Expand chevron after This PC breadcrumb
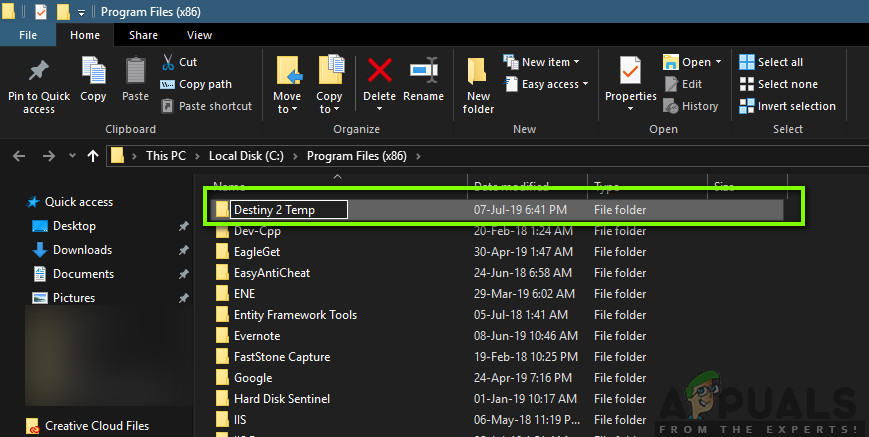 (x=197, y=156)
